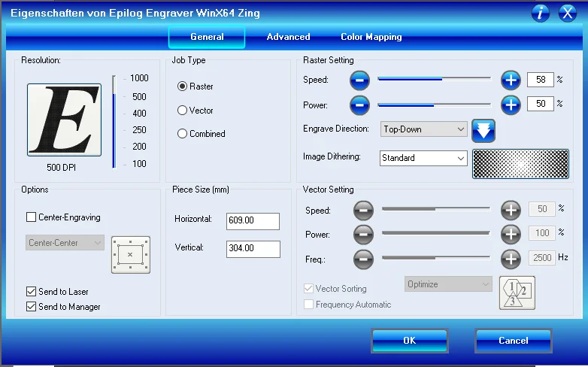Image resolution: width=588 pixels, height=367 pixels.
Task: Click the info icon in title bar
Action: coord(541,13)
